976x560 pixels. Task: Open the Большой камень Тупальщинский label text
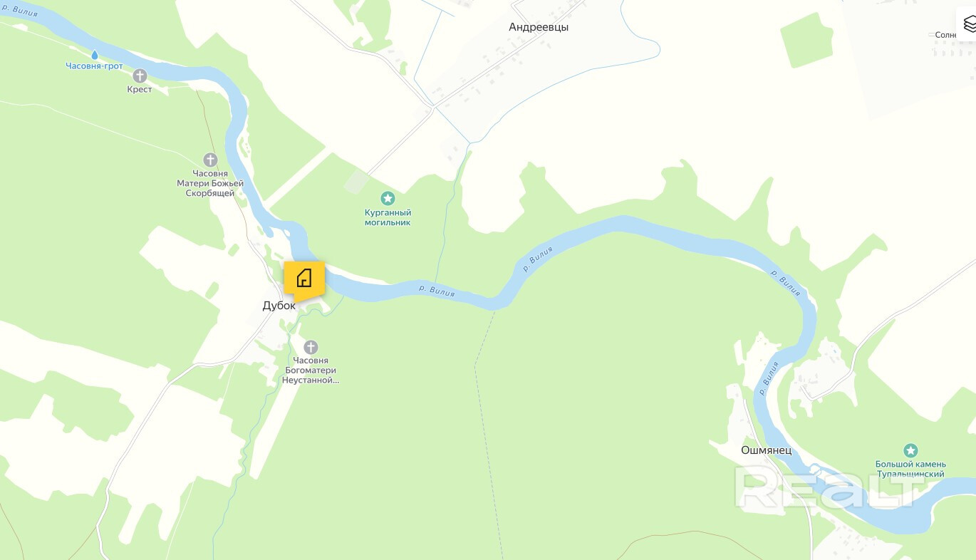[x=910, y=469]
